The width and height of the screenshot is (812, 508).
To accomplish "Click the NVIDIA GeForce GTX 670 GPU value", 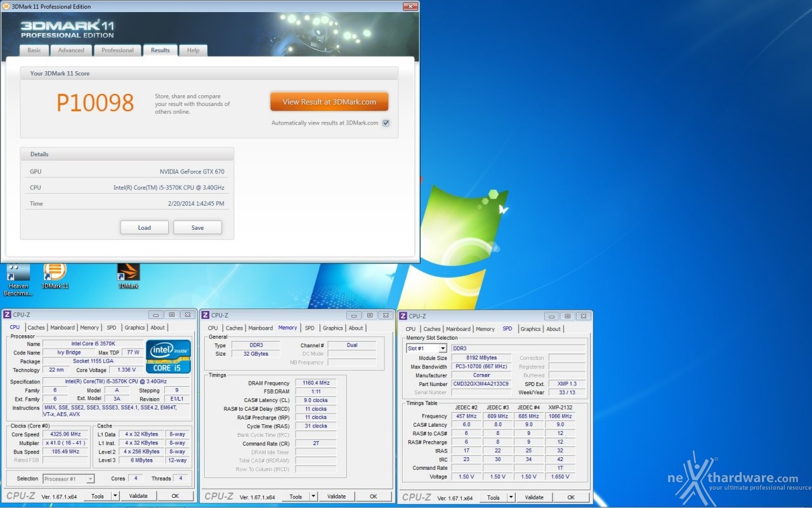I will [x=192, y=171].
